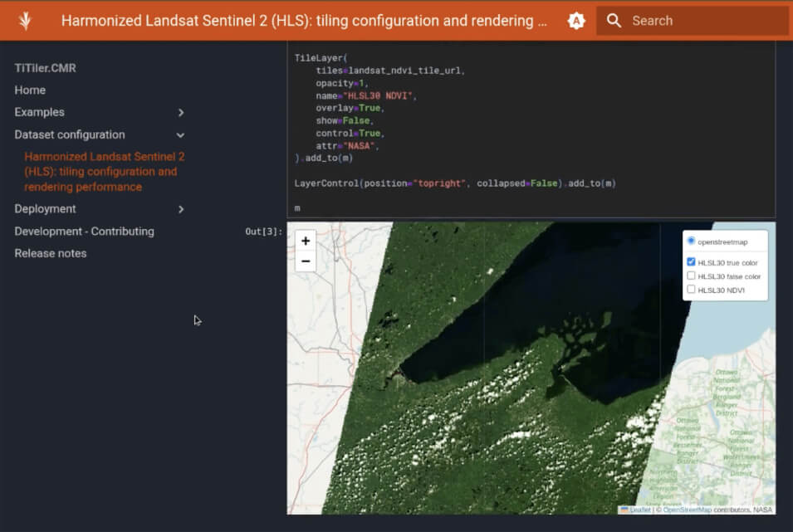Enable the HLSL30 NDVI layer
793x532 pixels.
click(x=692, y=290)
